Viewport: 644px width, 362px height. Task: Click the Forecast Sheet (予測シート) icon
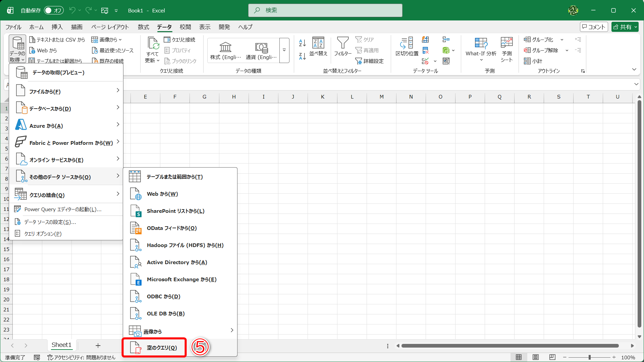pyautogui.click(x=506, y=50)
